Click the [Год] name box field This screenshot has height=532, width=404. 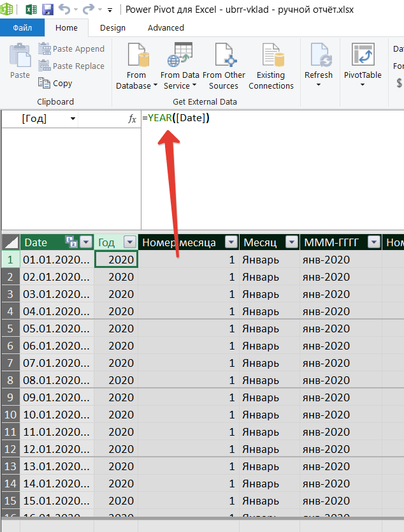[x=39, y=119]
